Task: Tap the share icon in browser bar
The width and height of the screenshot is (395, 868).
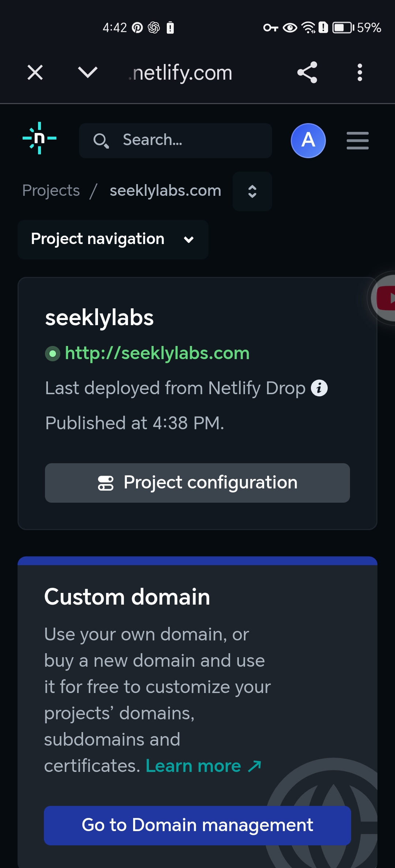Action: (307, 72)
